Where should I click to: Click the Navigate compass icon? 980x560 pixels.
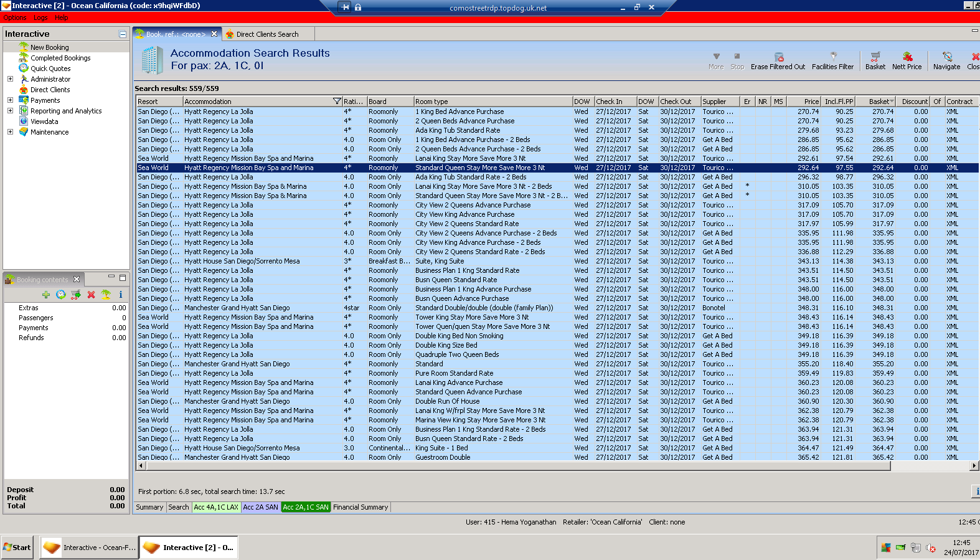coord(947,56)
